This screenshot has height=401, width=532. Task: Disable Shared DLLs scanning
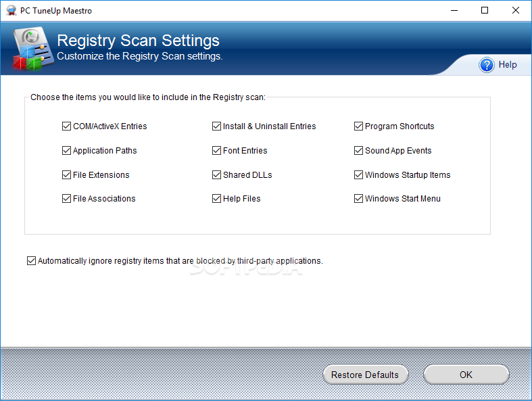point(216,175)
